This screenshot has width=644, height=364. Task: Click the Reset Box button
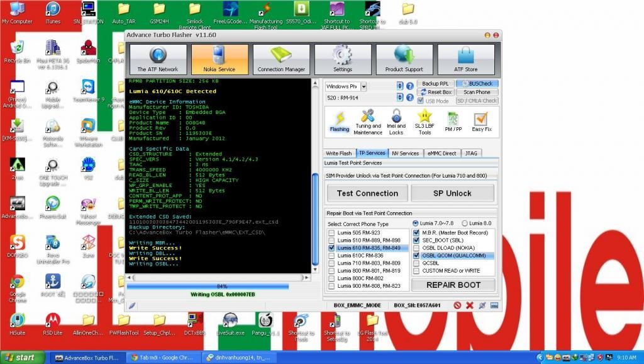(x=435, y=92)
